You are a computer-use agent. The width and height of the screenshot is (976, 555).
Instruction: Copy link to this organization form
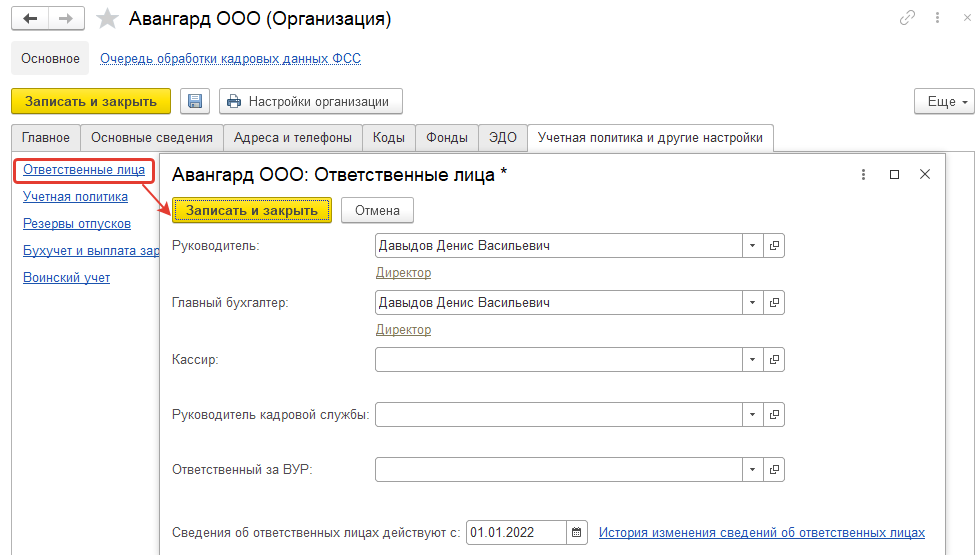(x=908, y=18)
